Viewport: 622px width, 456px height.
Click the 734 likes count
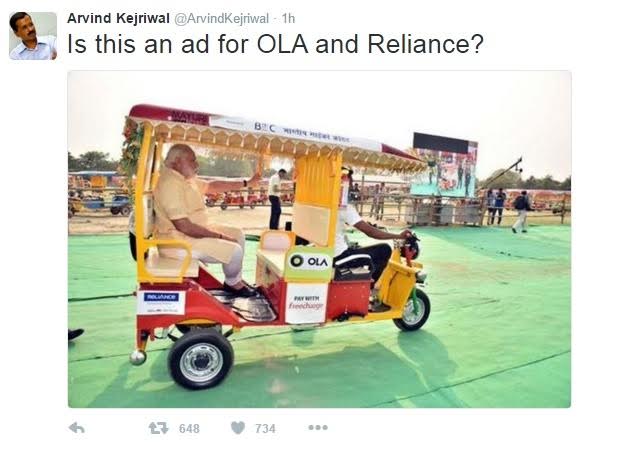click(x=265, y=428)
